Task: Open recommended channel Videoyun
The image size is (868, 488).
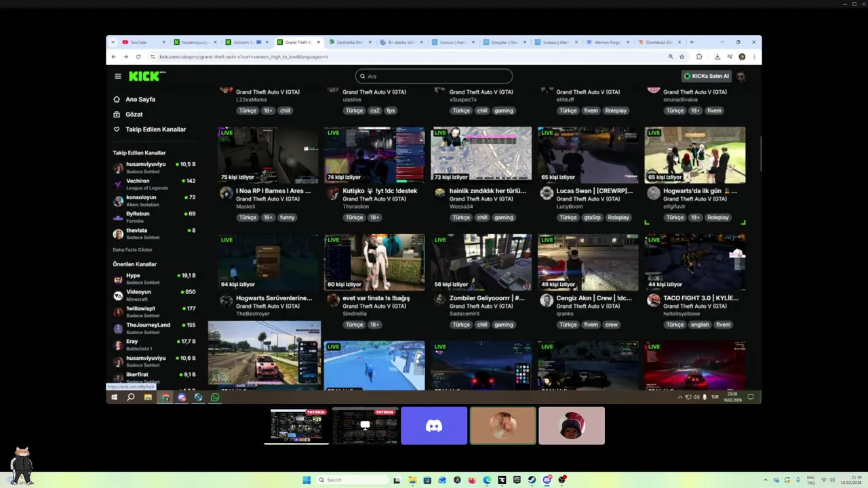Action: [x=154, y=295]
